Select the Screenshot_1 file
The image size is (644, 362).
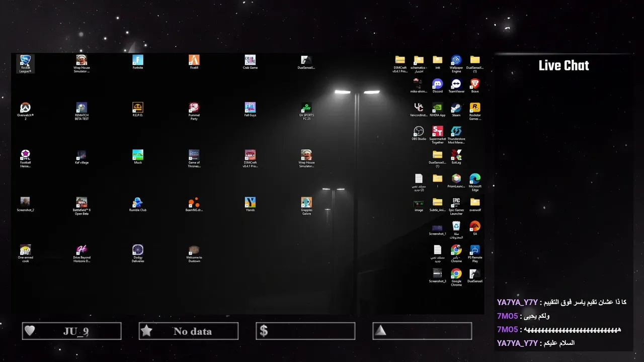[x=437, y=229]
